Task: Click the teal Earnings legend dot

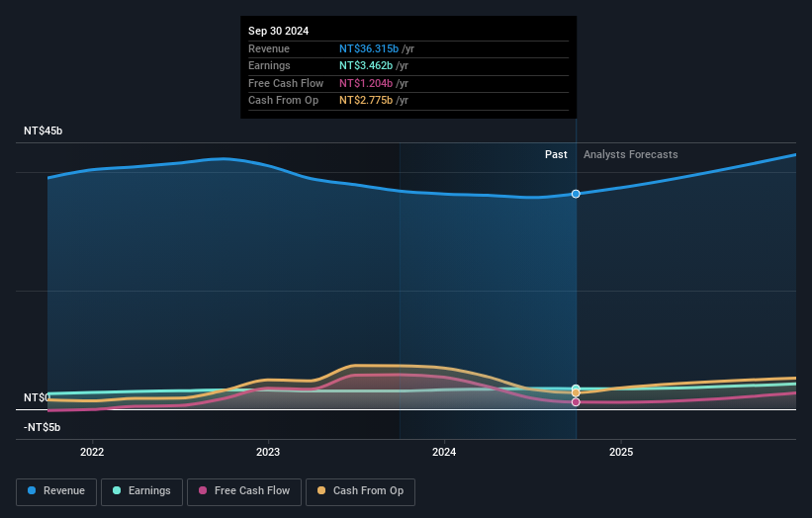Action: (117, 490)
